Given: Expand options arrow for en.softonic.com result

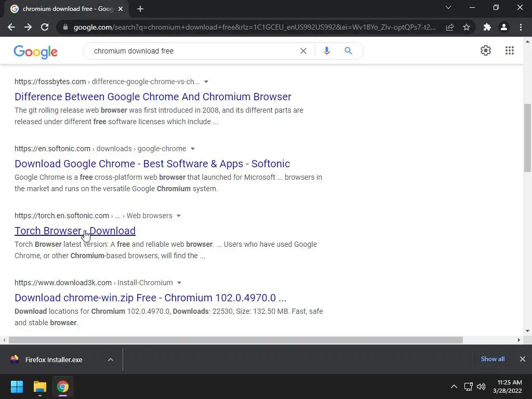Looking at the screenshot, I should [x=193, y=149].
